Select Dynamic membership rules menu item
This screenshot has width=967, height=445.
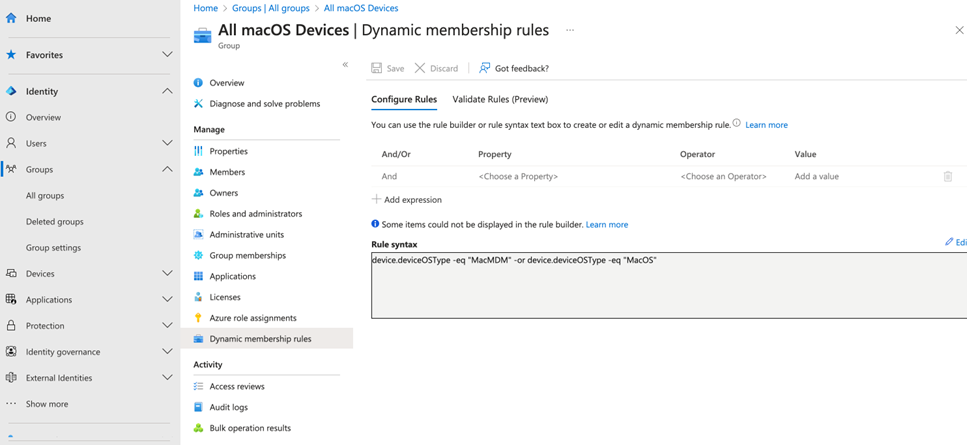point(267,339)
